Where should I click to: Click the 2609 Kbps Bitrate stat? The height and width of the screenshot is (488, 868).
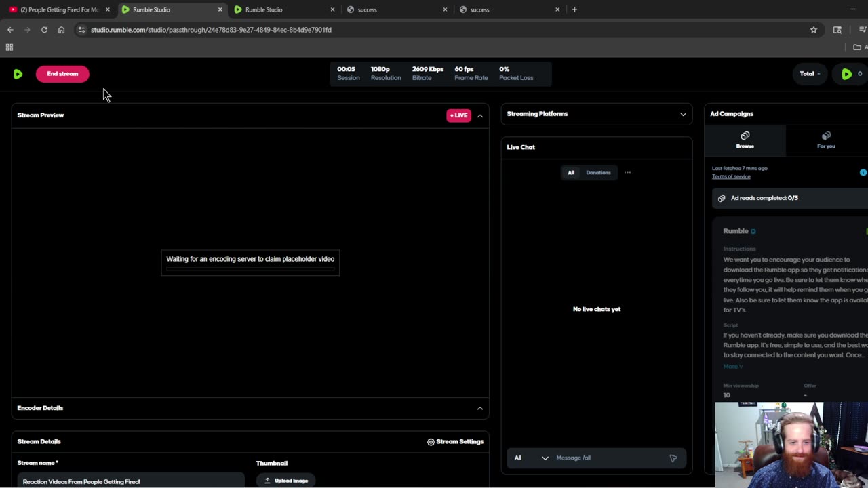428,73
